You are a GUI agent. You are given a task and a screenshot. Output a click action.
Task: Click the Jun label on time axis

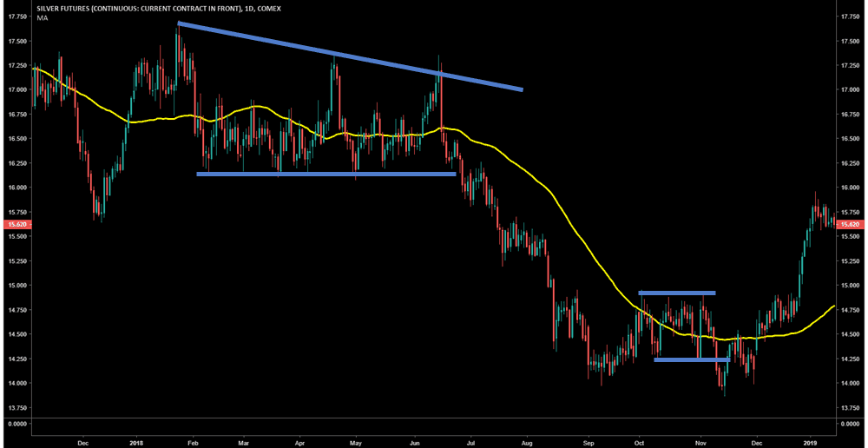[413, 443]
